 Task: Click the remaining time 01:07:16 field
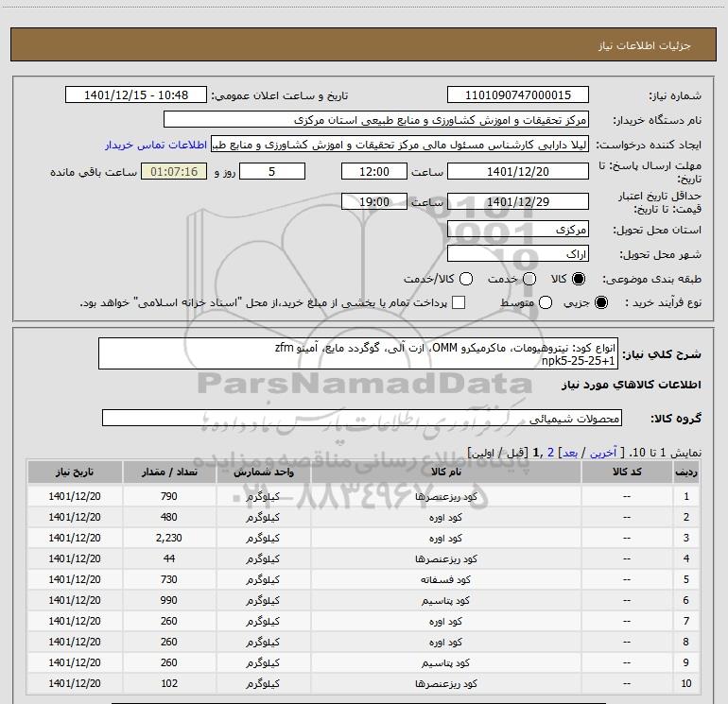coord(174,171)
